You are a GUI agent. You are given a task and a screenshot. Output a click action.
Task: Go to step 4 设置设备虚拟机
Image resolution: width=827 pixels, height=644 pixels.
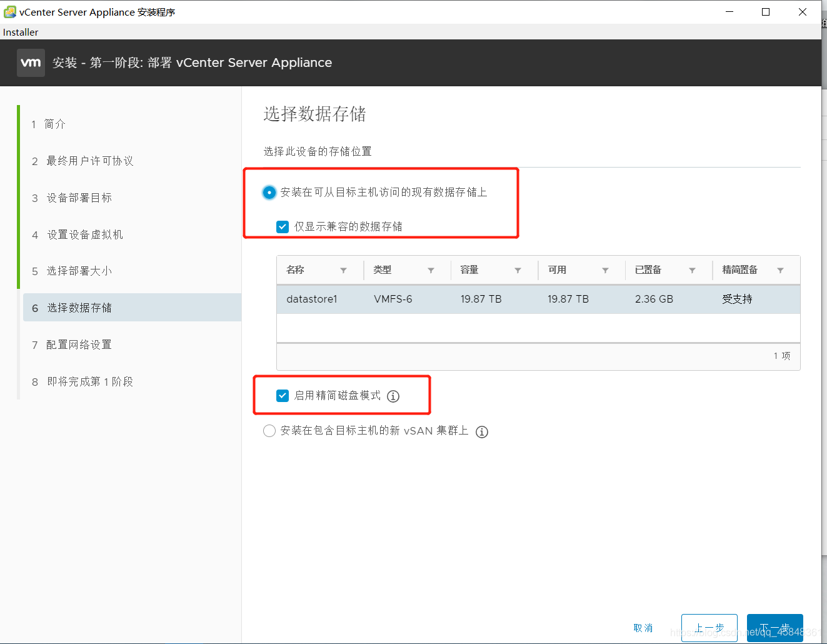(x=78, y=234)
